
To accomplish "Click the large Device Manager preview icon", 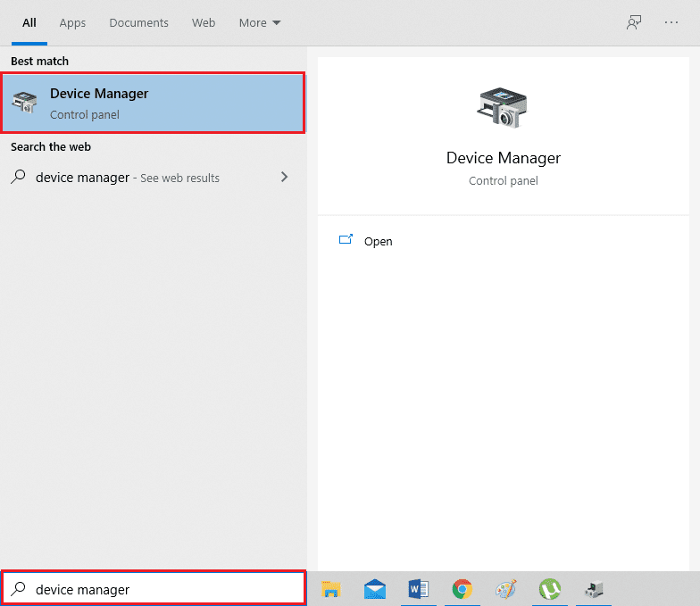I will [503, 107].
